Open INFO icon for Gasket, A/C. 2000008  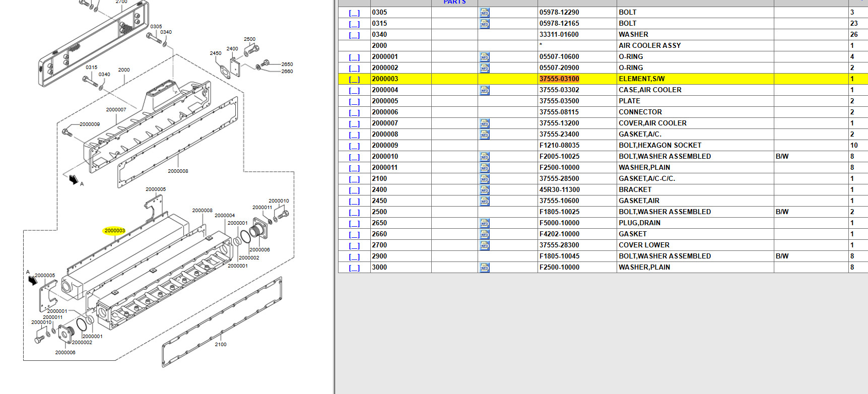pyautogui.click(x=484, y=135)
